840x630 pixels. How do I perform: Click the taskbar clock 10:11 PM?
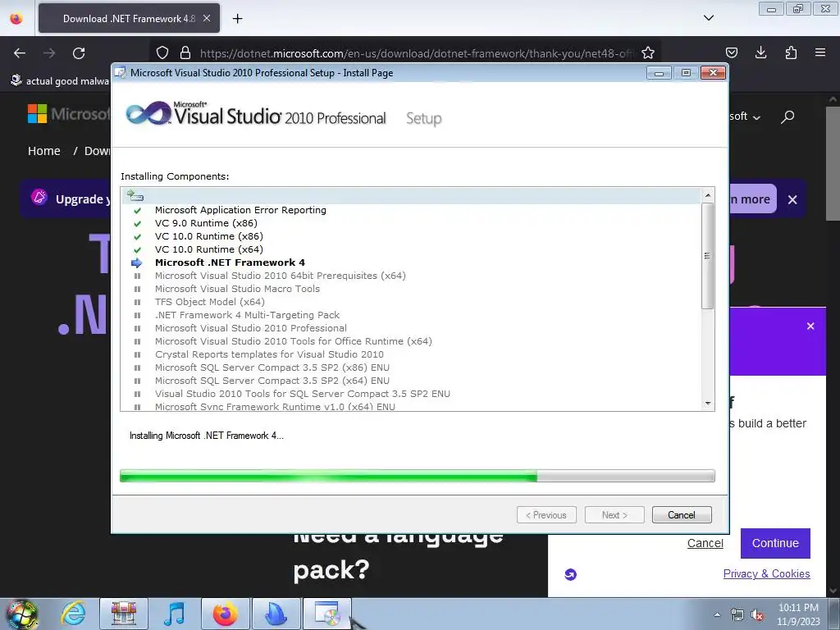pyautogui.click(x=798, y=608)
